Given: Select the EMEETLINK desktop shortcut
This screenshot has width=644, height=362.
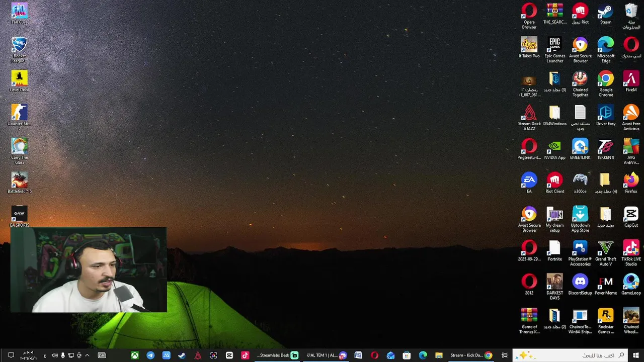Looking at the screenshot, I should pos(580,149).
